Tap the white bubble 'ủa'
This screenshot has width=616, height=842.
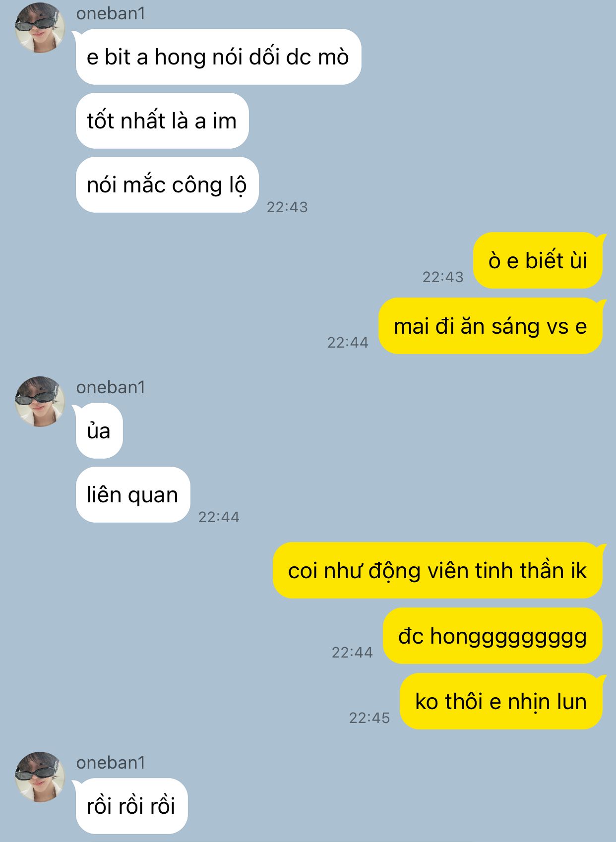click(99, 431)
